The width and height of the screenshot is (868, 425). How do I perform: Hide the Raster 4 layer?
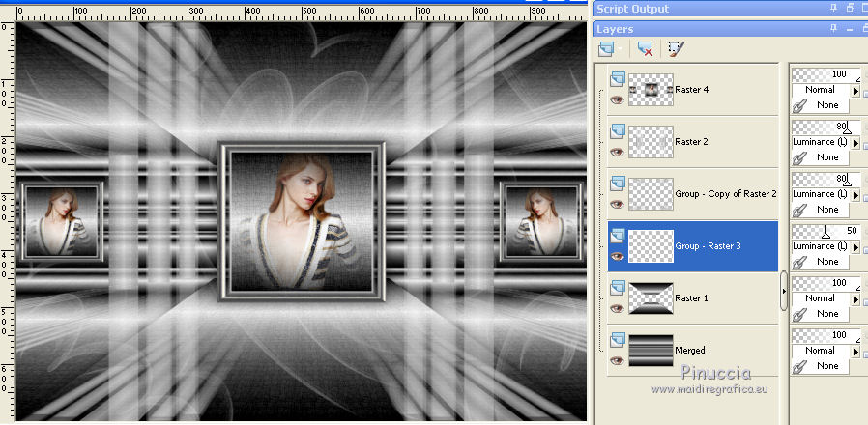[x=617, y=100]
